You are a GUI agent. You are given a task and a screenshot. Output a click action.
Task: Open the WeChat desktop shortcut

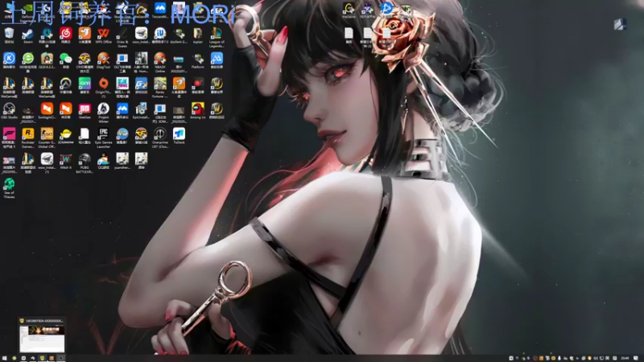coord(66,60)
